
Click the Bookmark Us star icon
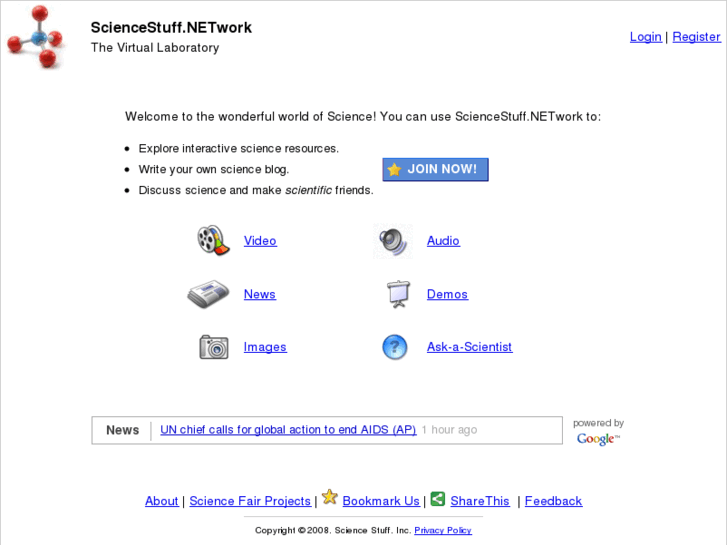330,497
